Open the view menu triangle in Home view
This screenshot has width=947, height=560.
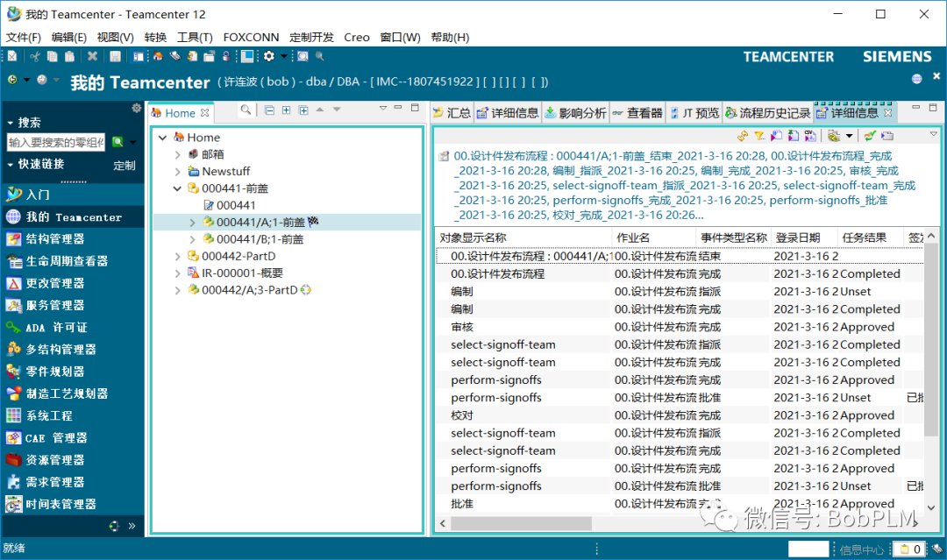[382, 108]
